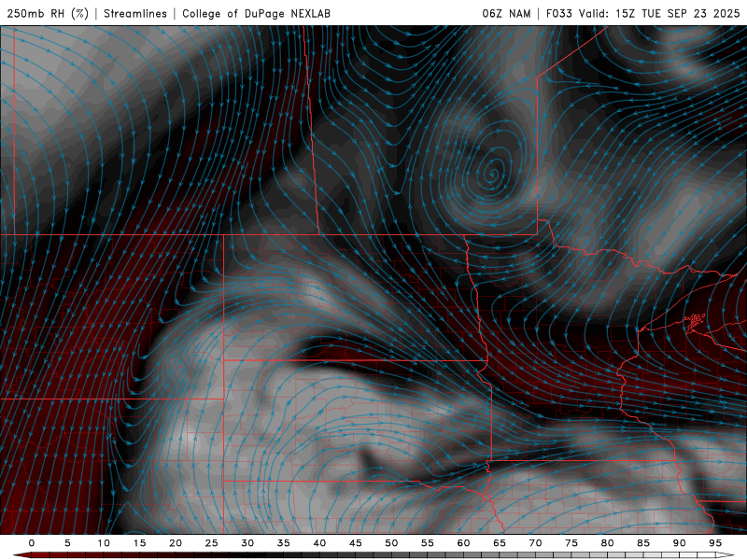The image size is (747, 560).
Task: Click the colorbar label "50"
Action: [x=391, y=543]
